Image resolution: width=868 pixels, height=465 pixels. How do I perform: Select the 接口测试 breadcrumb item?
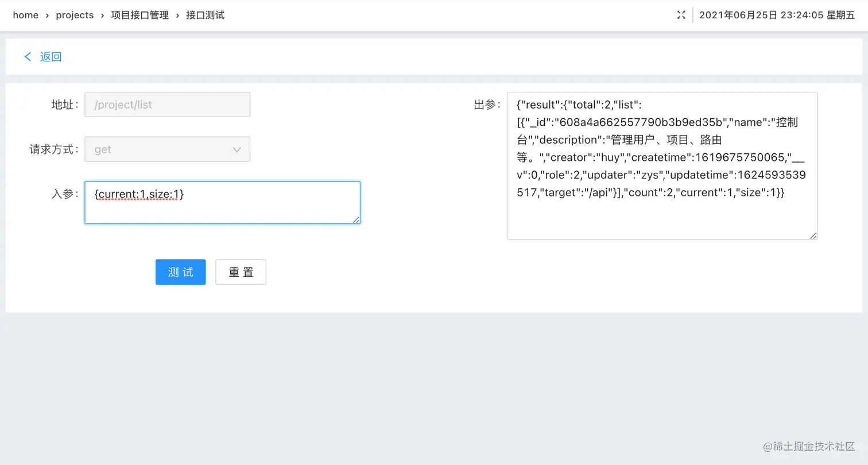[x=205, y=15]
